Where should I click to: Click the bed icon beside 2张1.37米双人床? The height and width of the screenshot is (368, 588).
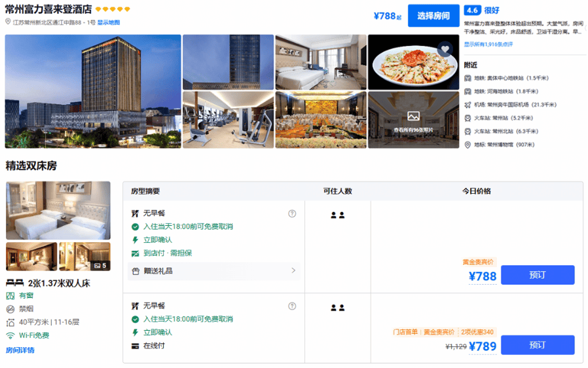[15, 283]
